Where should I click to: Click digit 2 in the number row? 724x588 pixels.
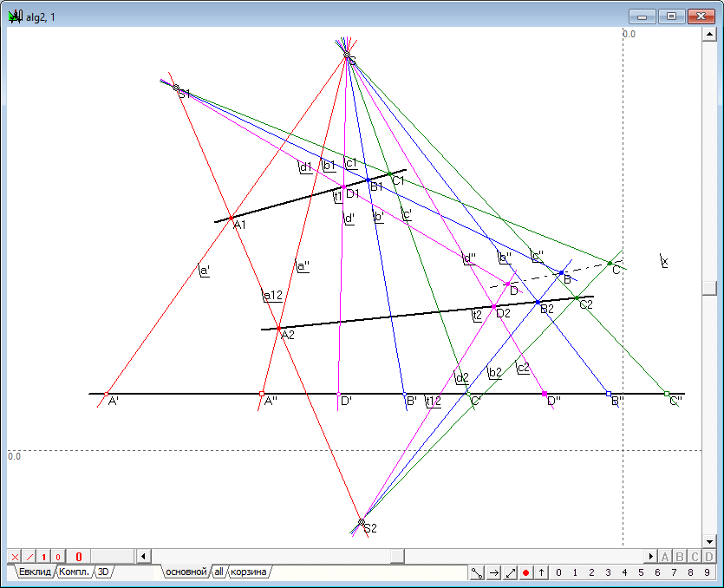coord(591,572)
